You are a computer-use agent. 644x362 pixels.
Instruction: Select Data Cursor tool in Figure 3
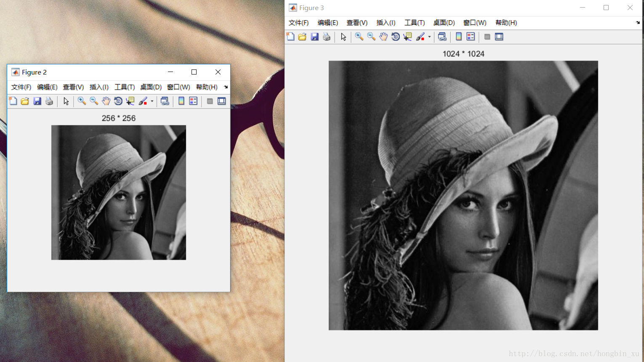pos(407,37)
